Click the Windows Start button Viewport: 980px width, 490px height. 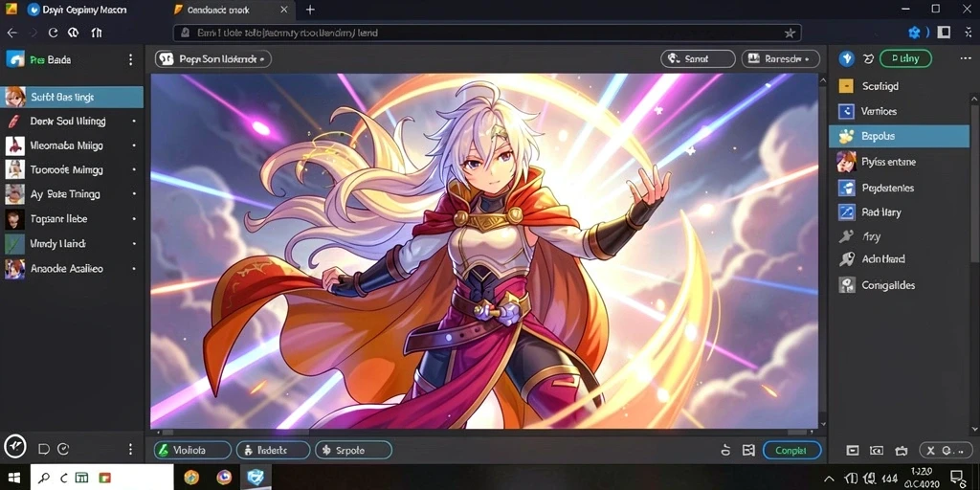pyautogui.click(x=13, y=479)
